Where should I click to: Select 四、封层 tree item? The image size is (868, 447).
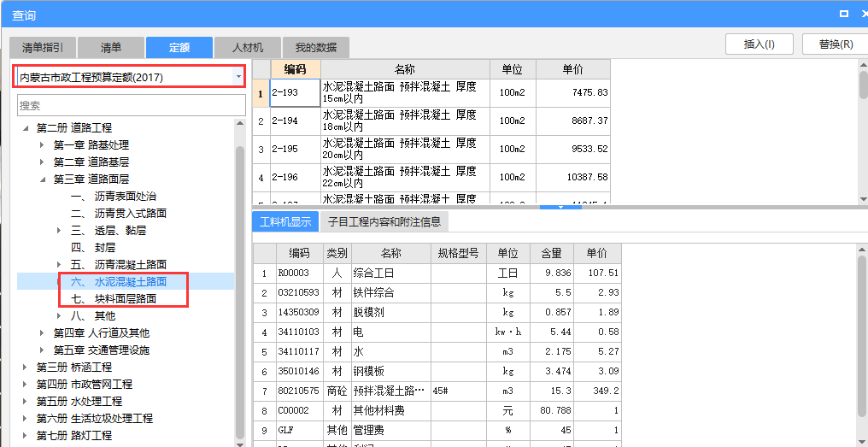(x=93, y=248)
